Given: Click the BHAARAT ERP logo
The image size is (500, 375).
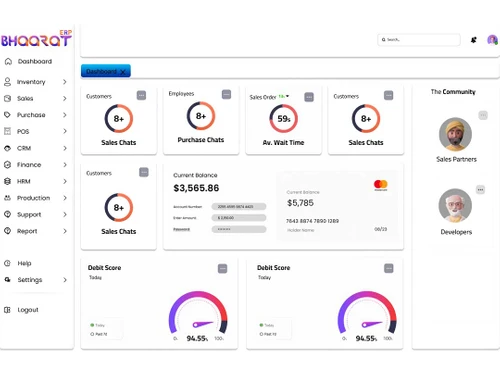Looking at the screenshot, I should 36,39.
